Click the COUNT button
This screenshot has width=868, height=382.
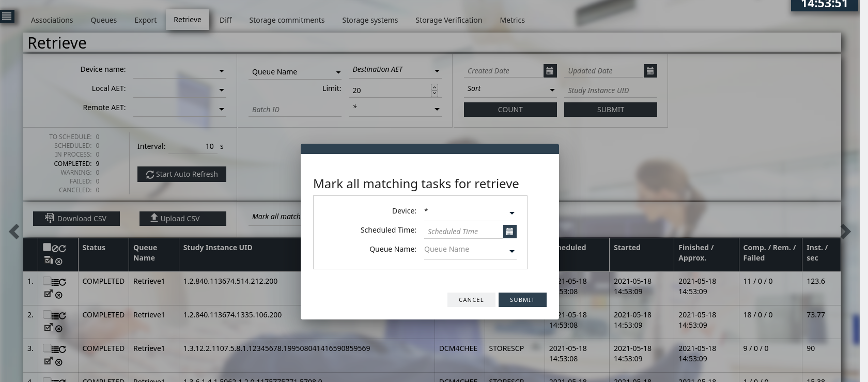pos(510,110)
